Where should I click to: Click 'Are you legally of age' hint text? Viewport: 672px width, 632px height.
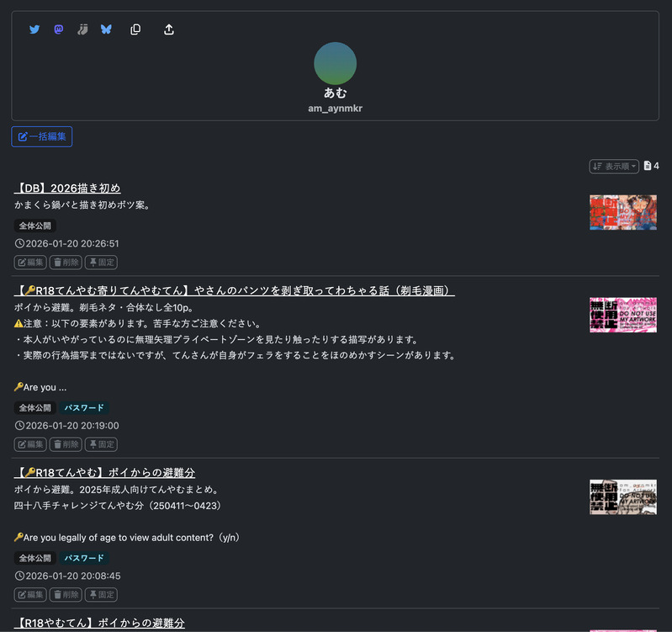click(127, 537)
